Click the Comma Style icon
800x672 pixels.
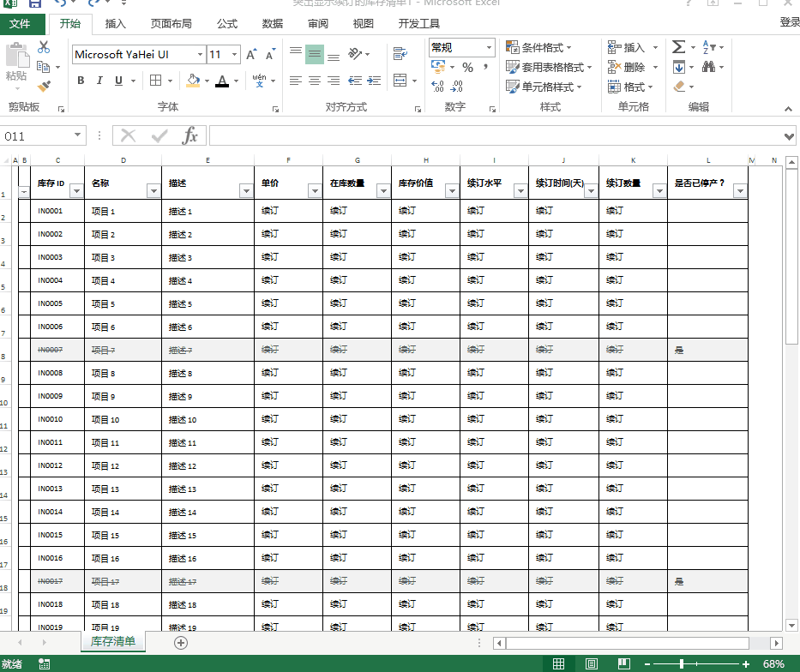(x=485, y=68)
